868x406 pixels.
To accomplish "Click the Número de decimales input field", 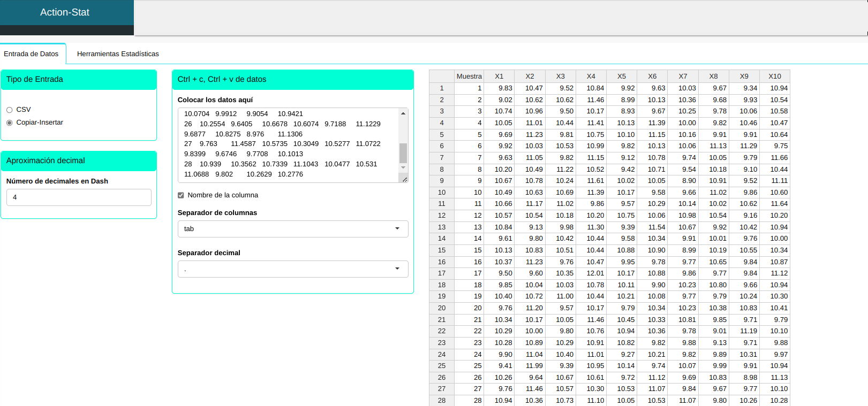I will click(79, 197).
